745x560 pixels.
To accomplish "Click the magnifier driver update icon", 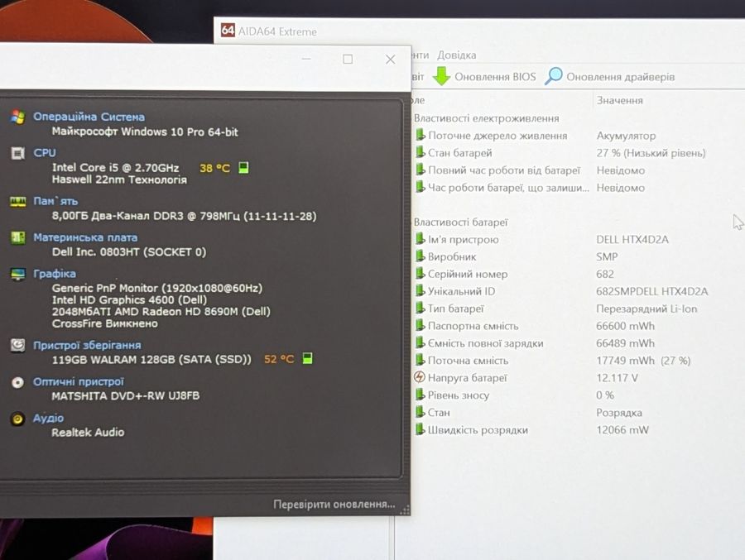I will 553,76.
